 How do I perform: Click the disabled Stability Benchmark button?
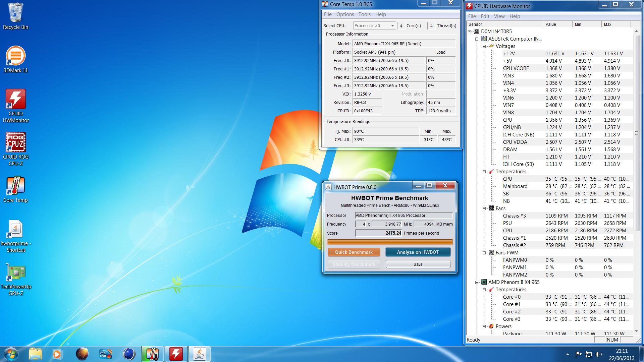coord(354,264)
